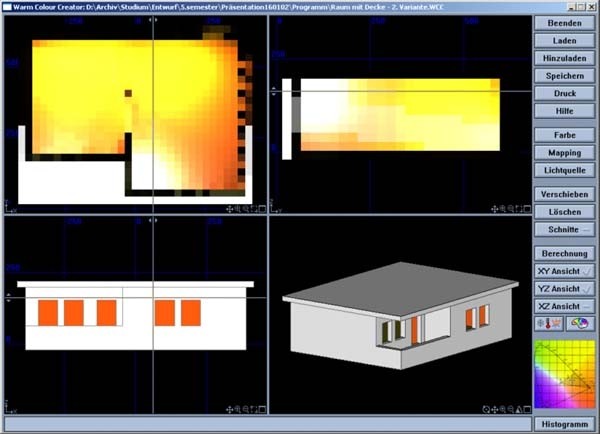
Task: Click the Speichern save button
Action: click(x=564, y=75)
